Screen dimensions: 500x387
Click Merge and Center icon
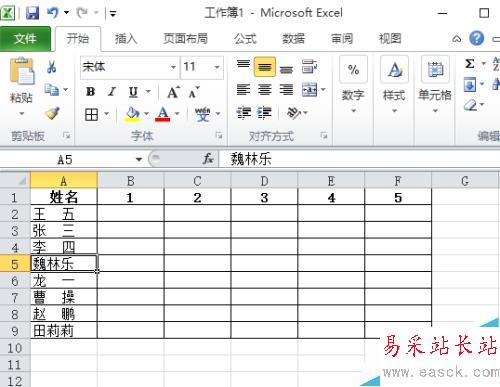309,89
